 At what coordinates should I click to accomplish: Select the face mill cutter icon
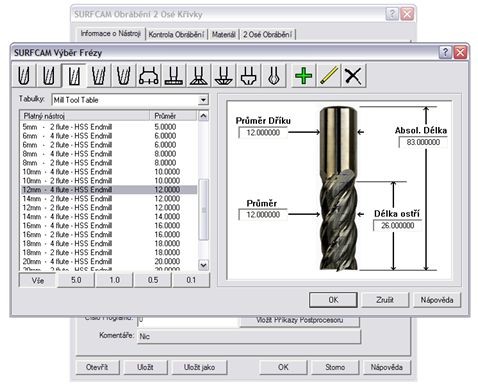149,76
